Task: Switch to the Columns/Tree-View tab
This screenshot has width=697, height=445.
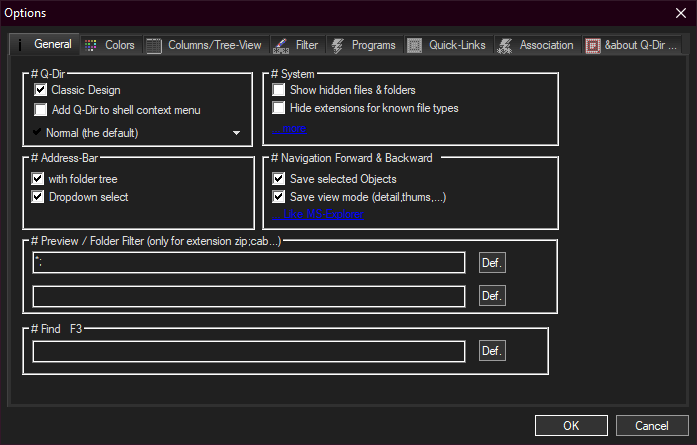Action: (202, 45)
